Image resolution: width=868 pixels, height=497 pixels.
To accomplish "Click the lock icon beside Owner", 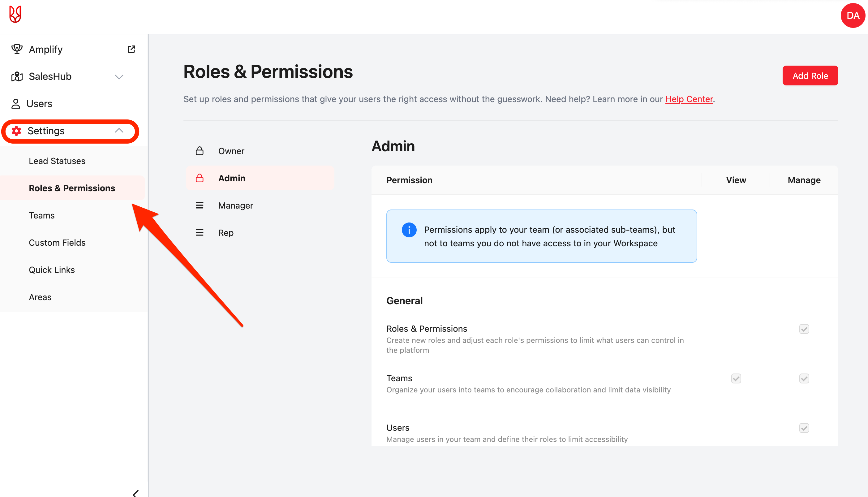I will coord(200,151).
